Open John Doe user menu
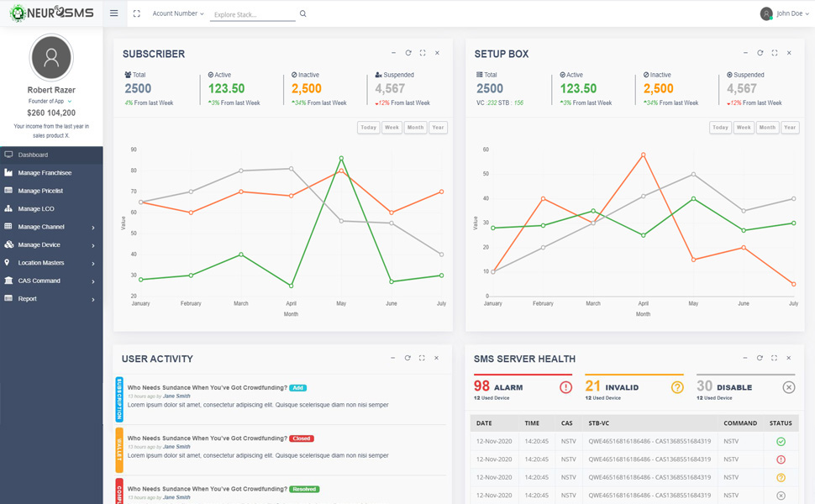815x504 pixels. 783,13
